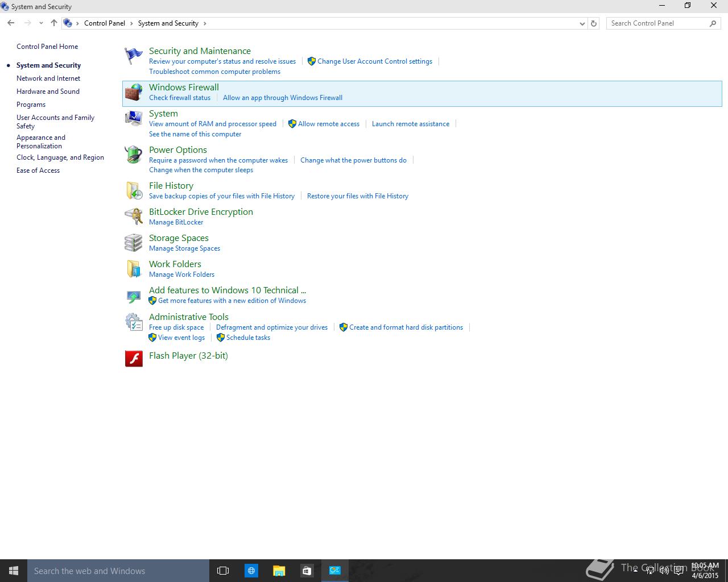The width and height of the screenshot is (728, 582).
Task: Open the Storage Spaces drives icon
Action: click(134, 243)
